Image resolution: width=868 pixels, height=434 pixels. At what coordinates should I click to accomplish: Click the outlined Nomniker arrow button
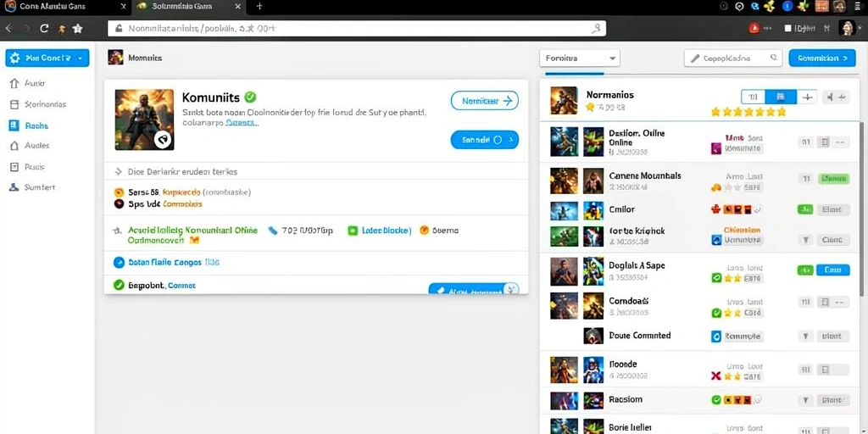pyautogui.click(x=484, y=101)
